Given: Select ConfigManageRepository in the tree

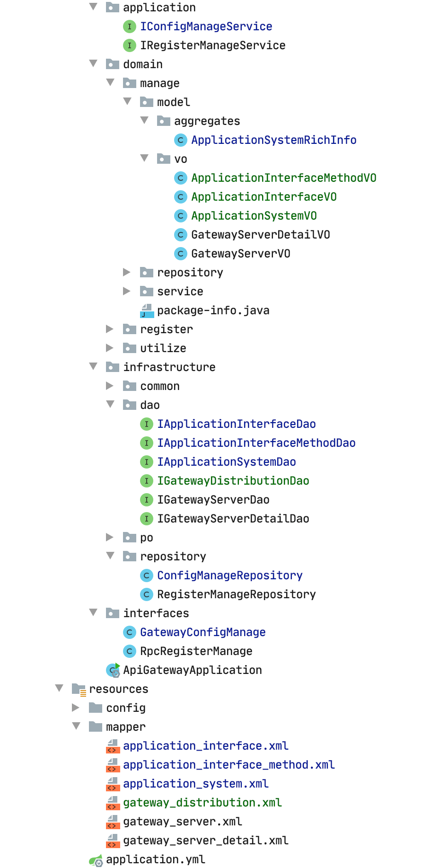Looking at the screenshot, I should pyautogui.click(x=229, y=576).
